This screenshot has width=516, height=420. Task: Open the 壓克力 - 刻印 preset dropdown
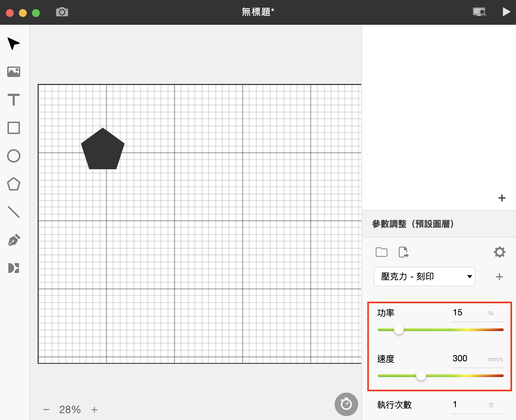424,277
